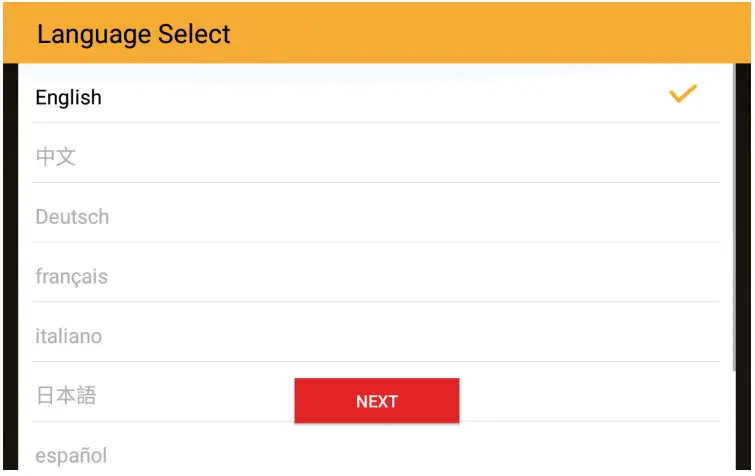Pick Deutsch from the language list
Image resolution: width=755 pixels, height=476 pixels.
point(72,217)
